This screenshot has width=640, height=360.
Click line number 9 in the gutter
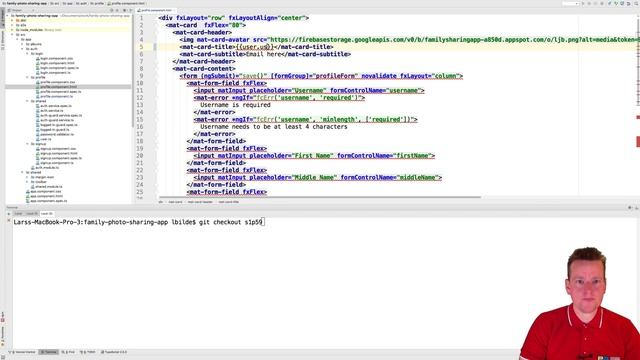coord(141,76)
